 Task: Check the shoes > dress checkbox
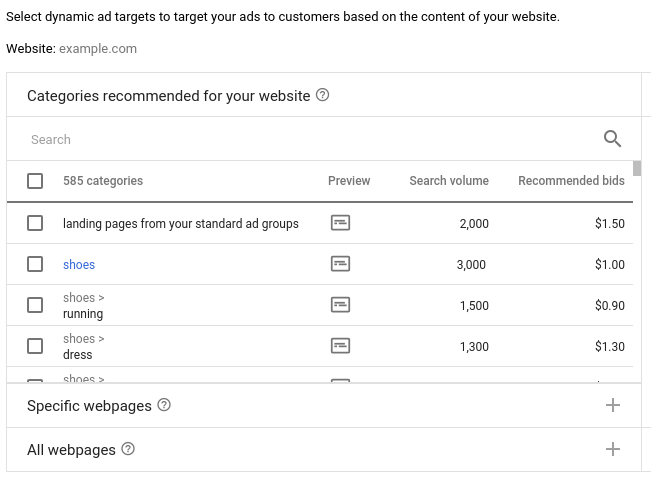point(35,346)
